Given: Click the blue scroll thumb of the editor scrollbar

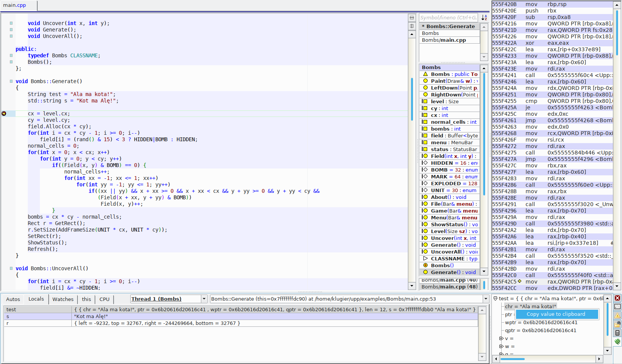Looking at the screenshot, I should pyautogui.click(x=412, y=99).
